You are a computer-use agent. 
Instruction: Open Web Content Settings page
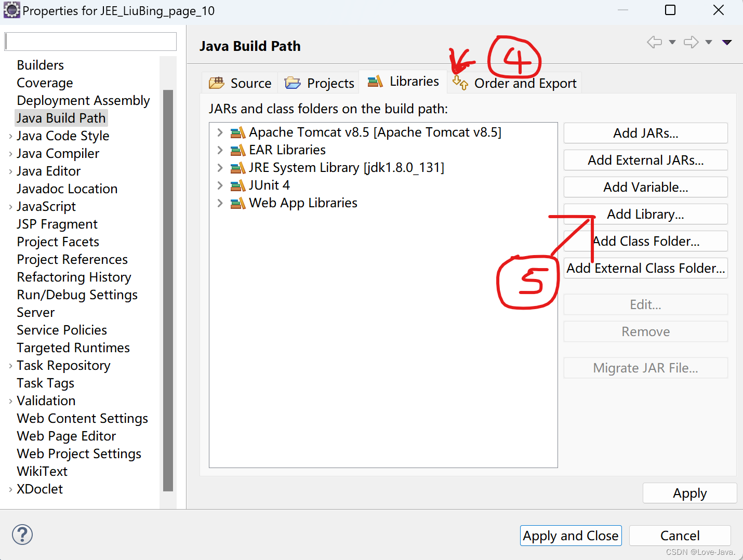point(82,418)
